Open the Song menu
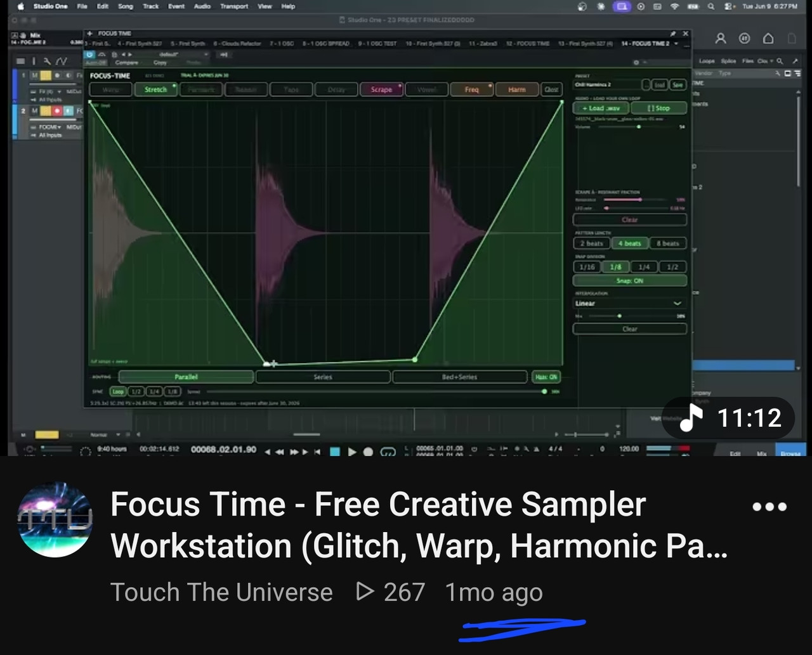The height and width of the screenshot is (655, 812). coord(126,6)
